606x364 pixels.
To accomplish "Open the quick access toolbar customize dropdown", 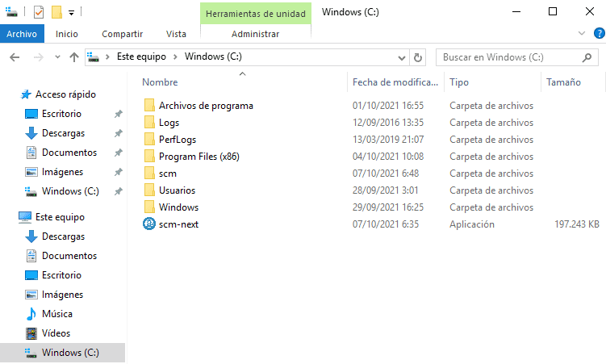I will tap(71, 13).
